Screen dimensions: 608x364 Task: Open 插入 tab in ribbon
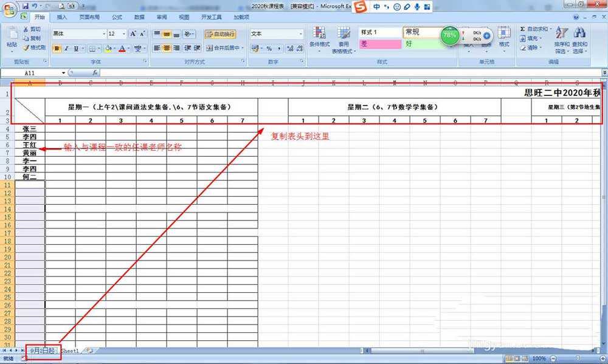point(61,17)
